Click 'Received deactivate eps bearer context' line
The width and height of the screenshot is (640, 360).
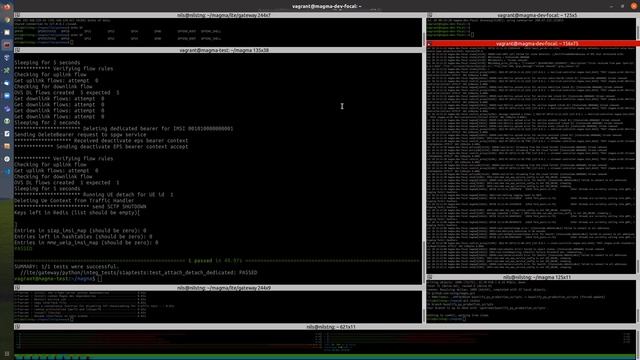tap(101, 140)
